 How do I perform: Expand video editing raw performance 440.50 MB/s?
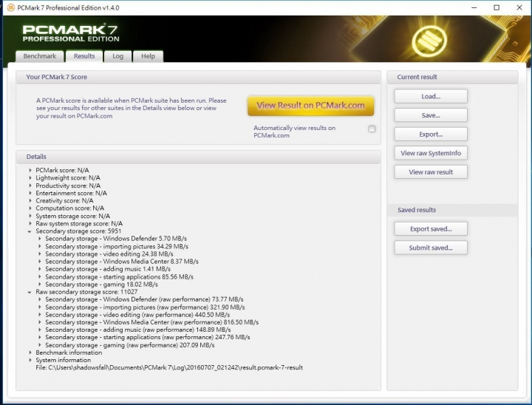(x=40, y=315)
